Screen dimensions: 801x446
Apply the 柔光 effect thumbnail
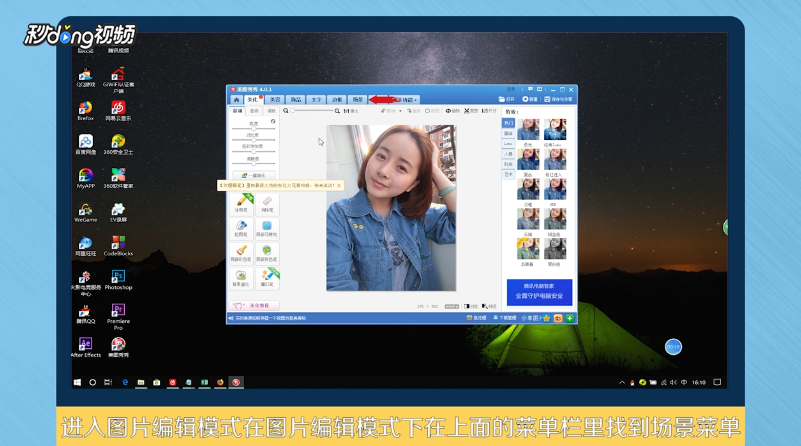point(528,132)
